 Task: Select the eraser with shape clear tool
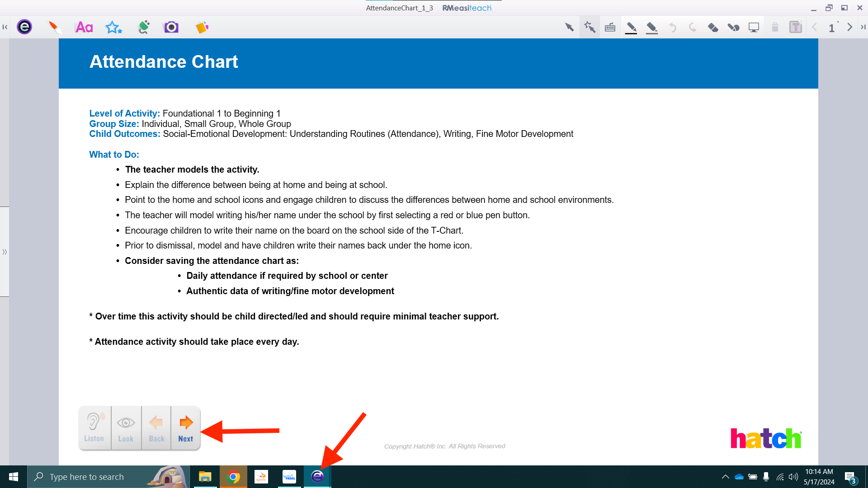coord(733,28)
